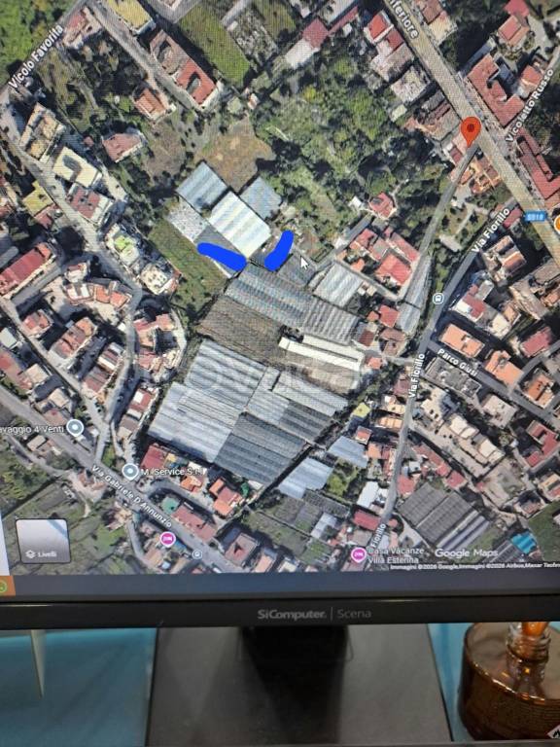Open the pink lodging marker for Casa Vacanze Villa Esterina
Image resolution: width=560 pixels, height=747 pixels.
(358, 555)
